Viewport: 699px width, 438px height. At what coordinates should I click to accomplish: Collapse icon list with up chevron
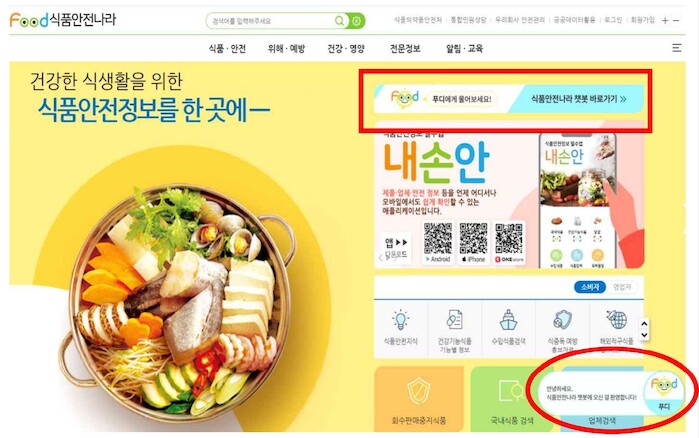[644, 323]
